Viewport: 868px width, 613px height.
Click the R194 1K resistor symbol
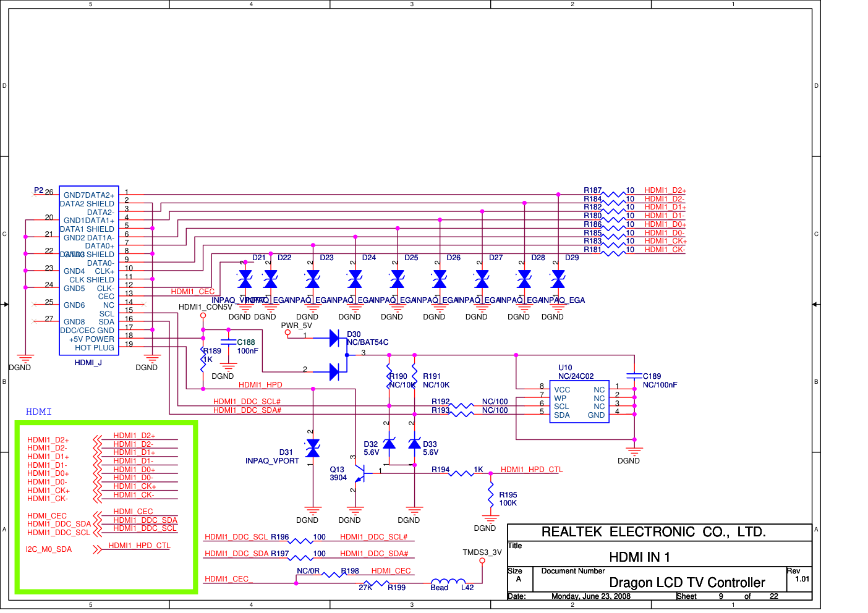[x=461, y=473]
